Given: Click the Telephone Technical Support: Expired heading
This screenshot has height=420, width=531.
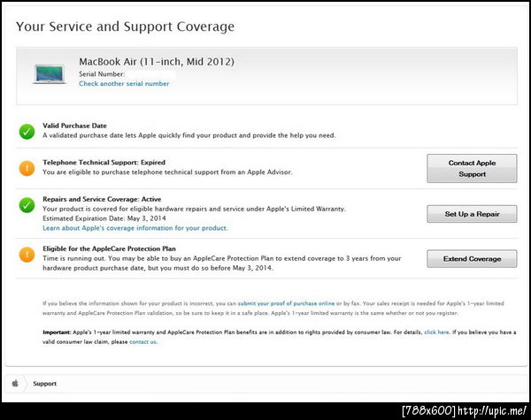Looking at the screenshot, I should [104, 163].
